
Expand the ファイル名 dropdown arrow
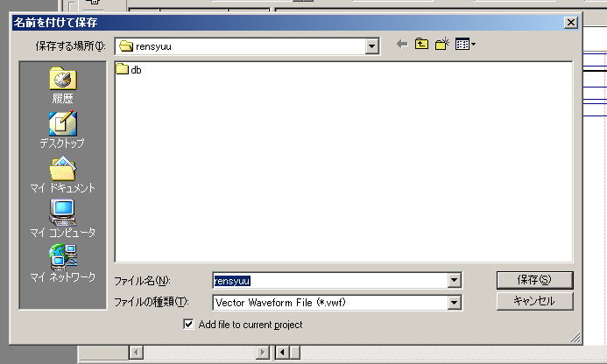pyautogui.click(x=454, y=281)
